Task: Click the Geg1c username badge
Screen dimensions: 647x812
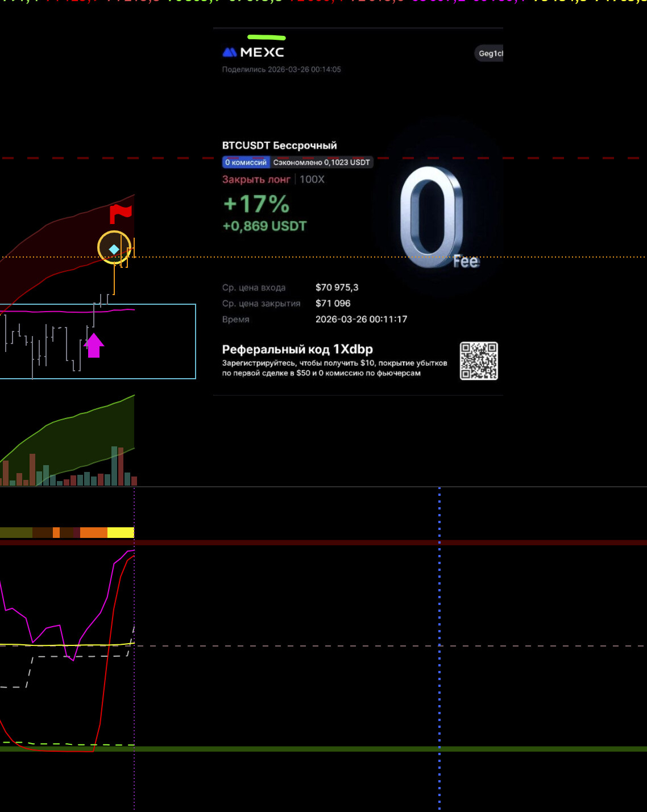Action: click(490, 53)
